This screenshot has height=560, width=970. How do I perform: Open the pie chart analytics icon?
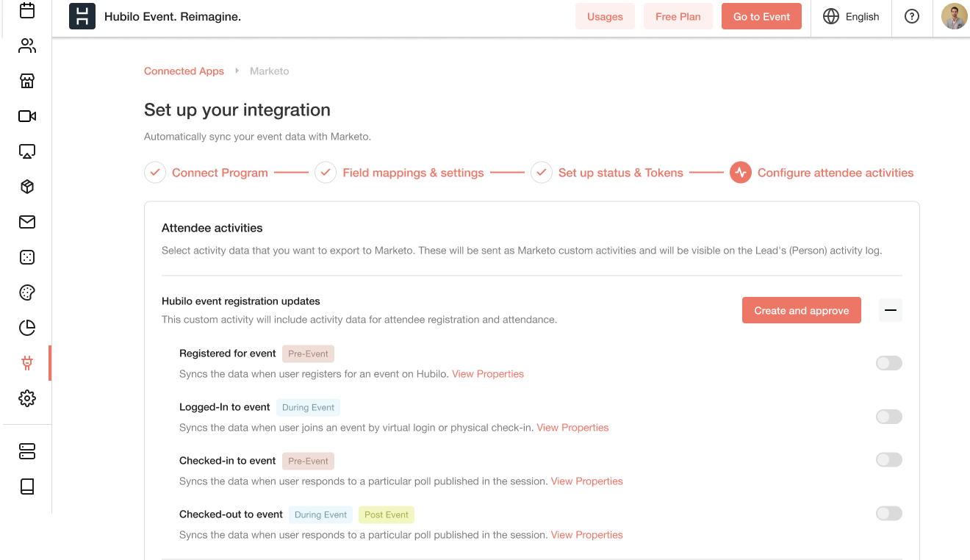pyautogui.click(x=27, y=328)
